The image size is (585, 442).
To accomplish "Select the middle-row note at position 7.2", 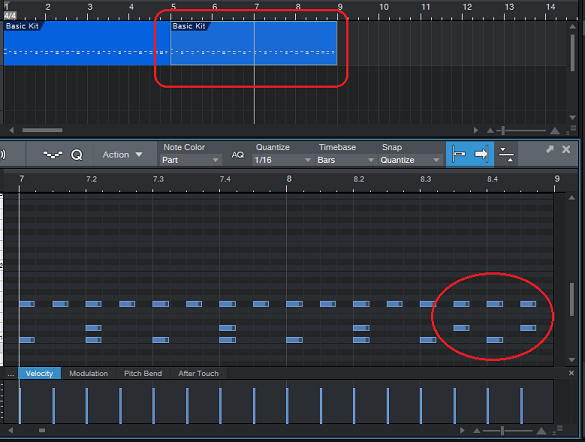I will 93,328.
